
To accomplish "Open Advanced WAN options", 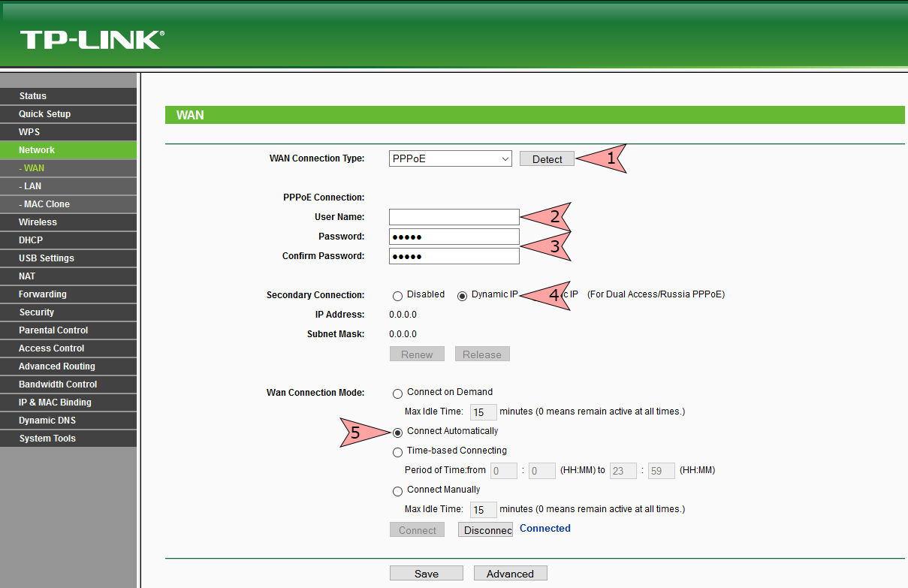I will (510, 572).
